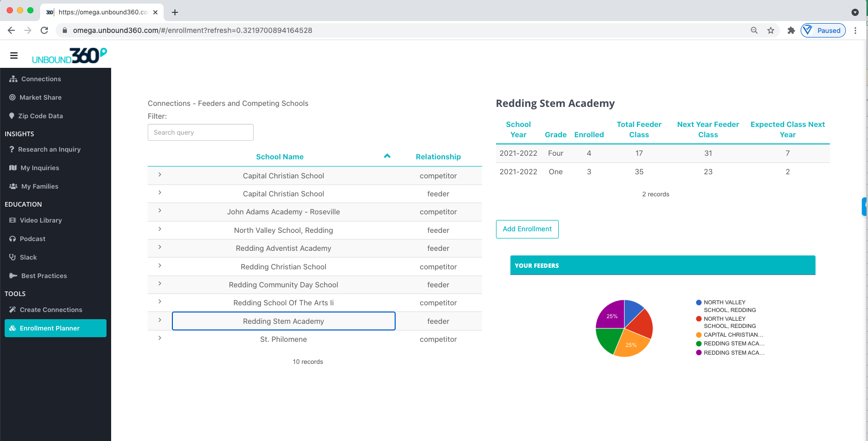This screenshot has width=868, height=441.
Task: Click the Slack stethoscope icon
Action: pyautogui.click(x=12, y=258)
